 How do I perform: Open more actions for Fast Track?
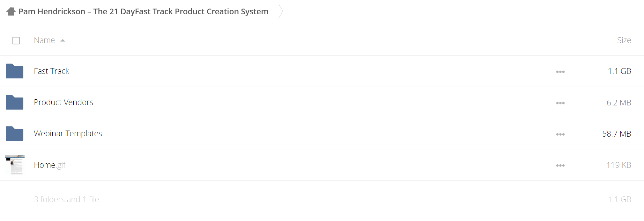pyautogui.click(x=560, y=72)
